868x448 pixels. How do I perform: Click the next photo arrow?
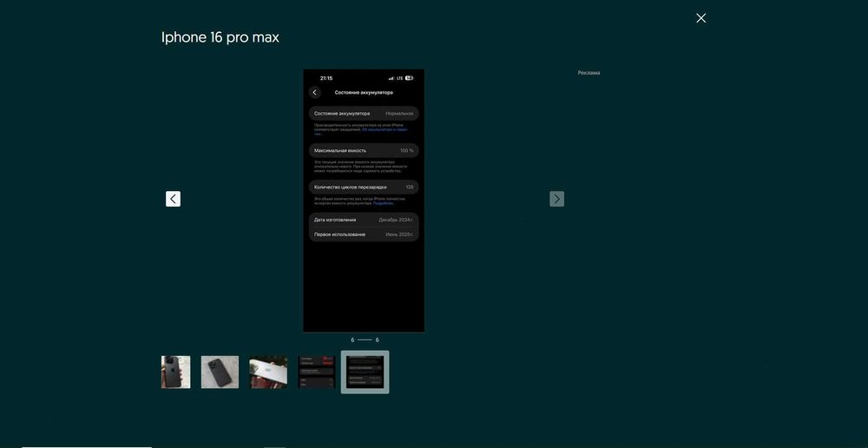tap(557, 199)
